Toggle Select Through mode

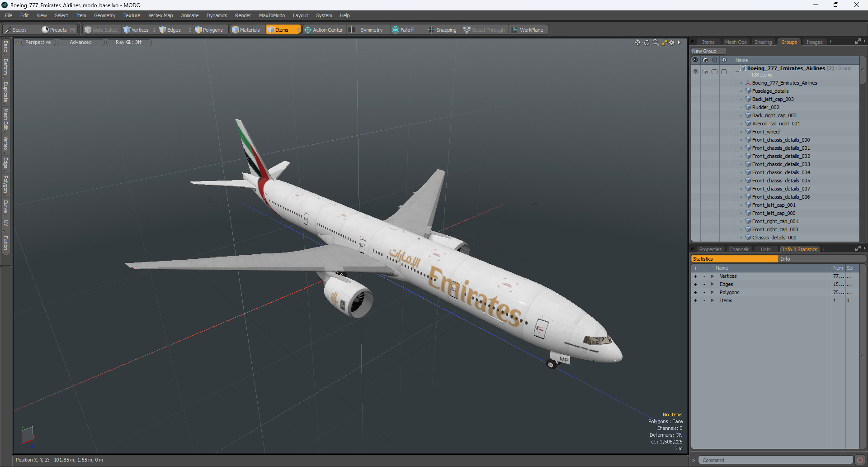click(x=484, y=30)
